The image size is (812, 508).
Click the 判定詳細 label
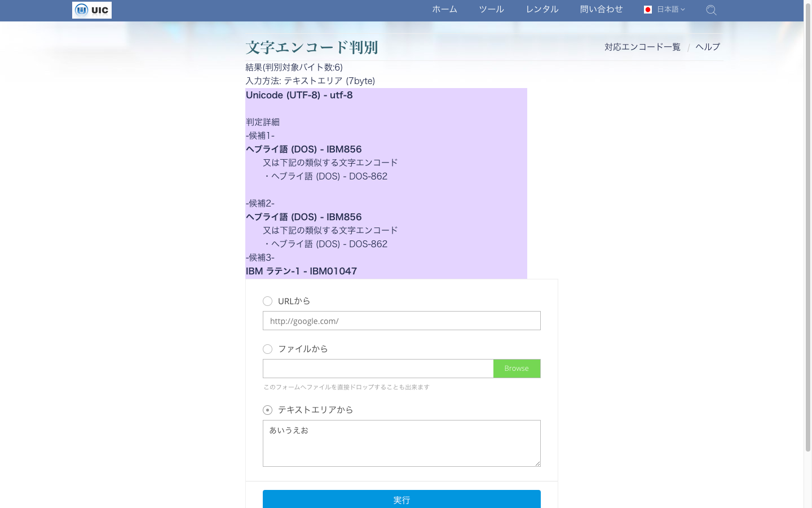coord(263,122)
